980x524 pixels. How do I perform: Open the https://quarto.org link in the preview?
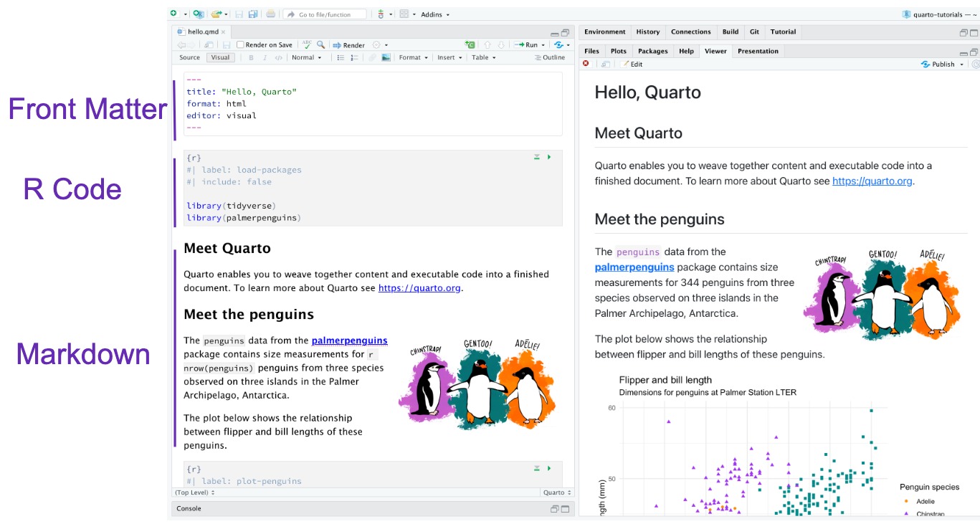tap(870, 181)
